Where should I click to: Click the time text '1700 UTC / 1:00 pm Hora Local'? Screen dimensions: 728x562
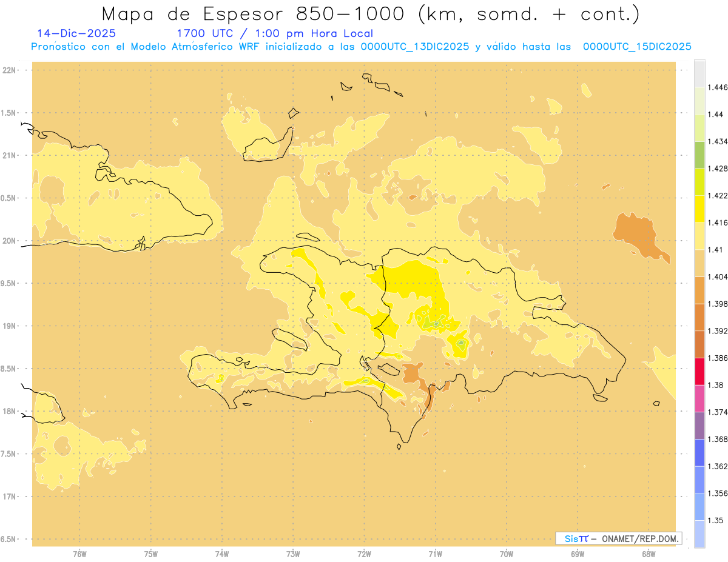coord(275,34)
